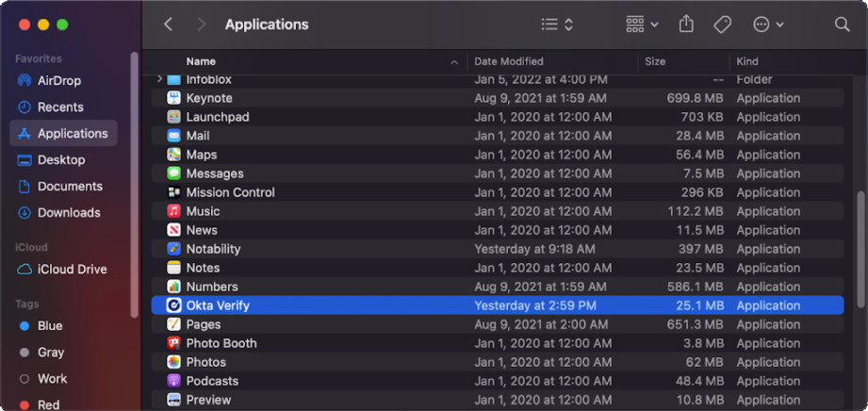The width and height of the screenshot is (868, 411).
Task: Select the Photo Booth app icon
Action: click(x=174, y=343)
